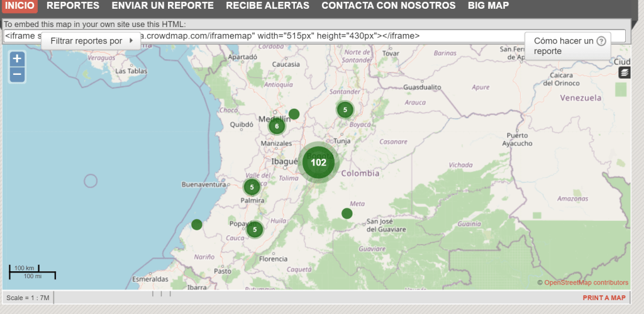
Task: Select the Medellín cluster marker with 6
Action: pyautogui.click(x=276, y=126)
